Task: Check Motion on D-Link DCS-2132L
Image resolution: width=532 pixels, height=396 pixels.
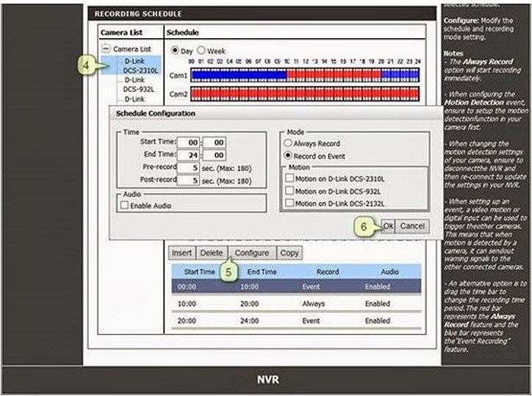Action: tap(289, 203)
